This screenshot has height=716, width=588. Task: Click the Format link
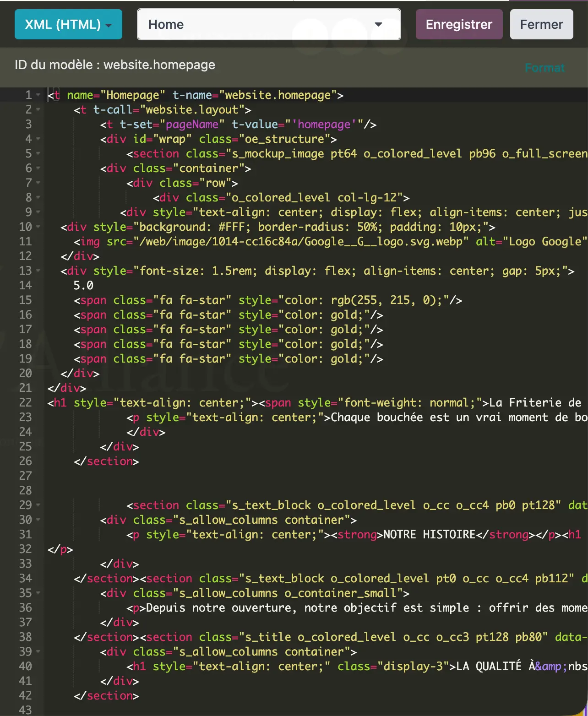544,68
